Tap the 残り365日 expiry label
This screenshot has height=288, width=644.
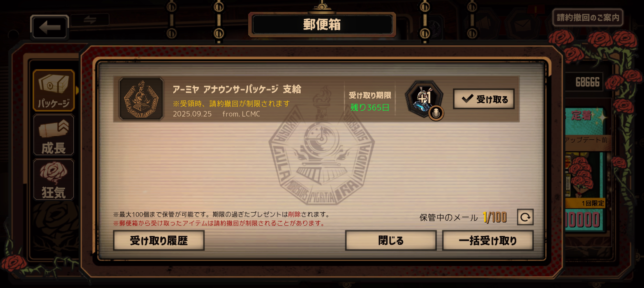coord(370,107)
